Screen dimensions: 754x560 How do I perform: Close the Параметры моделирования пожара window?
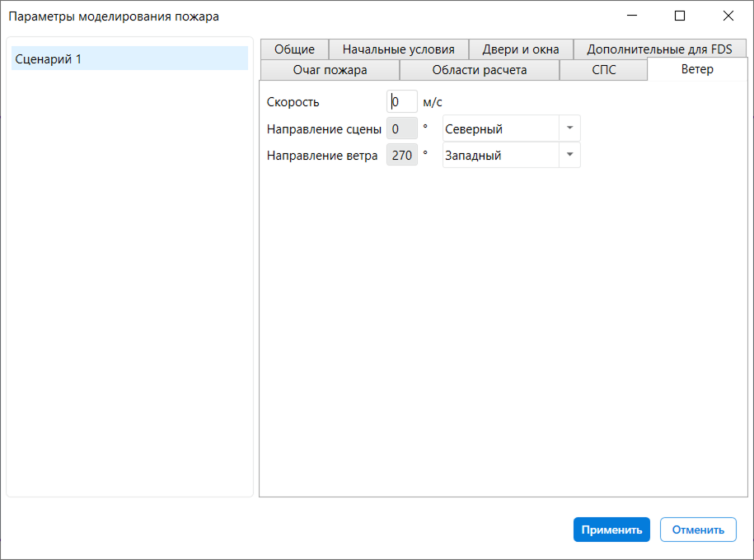pyautogui.click(x=728, y=16)
